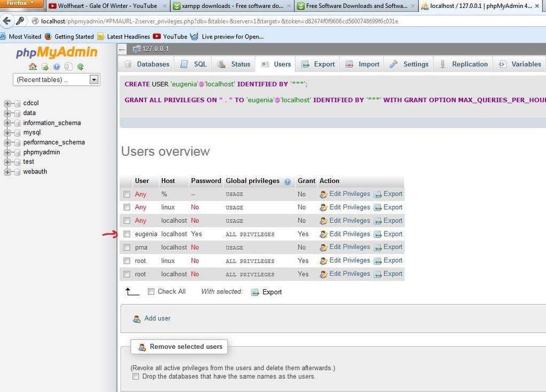
Task: Click Edit Privileges icon for pma
Action: pyautogui.click(x=323, y=247)
